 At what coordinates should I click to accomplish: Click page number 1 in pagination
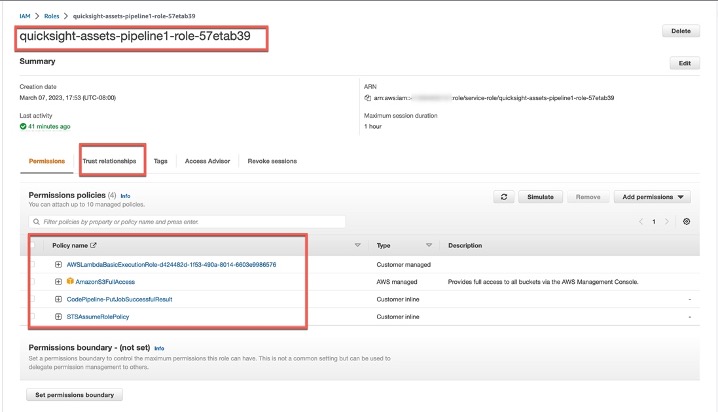[654, 222]
